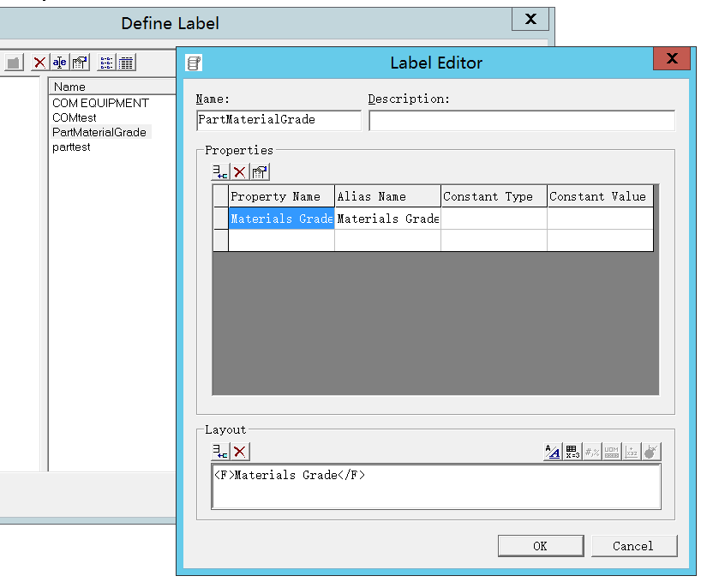Click the red X delete icon in Define Label toolbar

[x=39, y=63]
